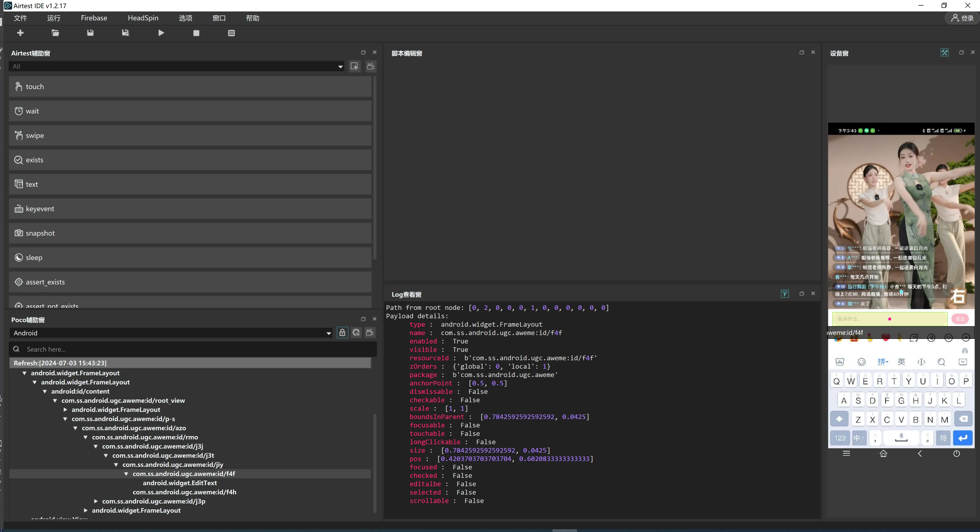Click Poco pause-refresh icon

[356, 333]
